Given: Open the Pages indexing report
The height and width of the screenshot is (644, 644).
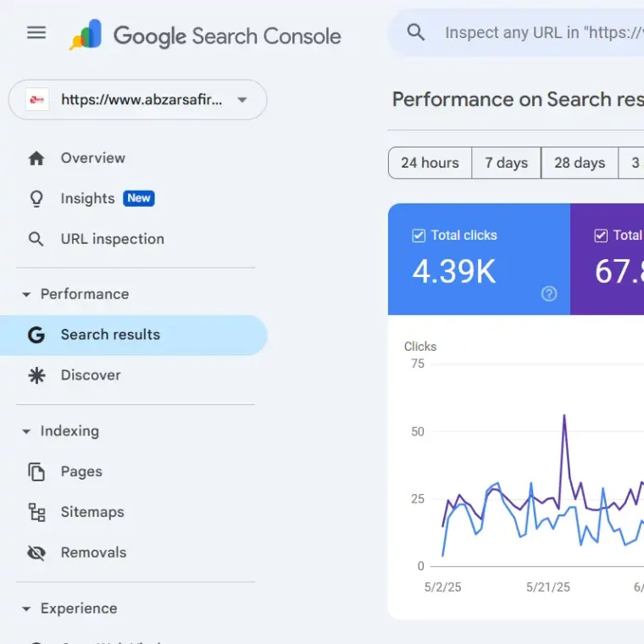Looking at the screenshot, I should click(81, 472).
